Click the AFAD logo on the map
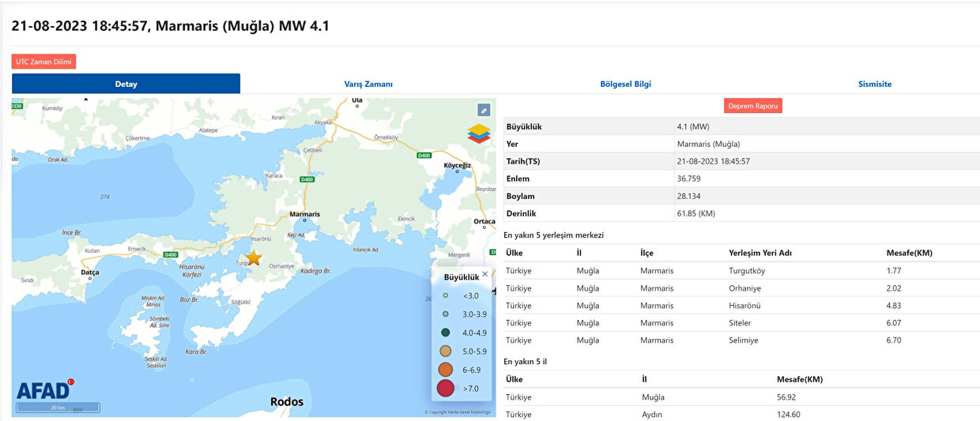The width and height of the screenshot is (980, 421). 45,389
